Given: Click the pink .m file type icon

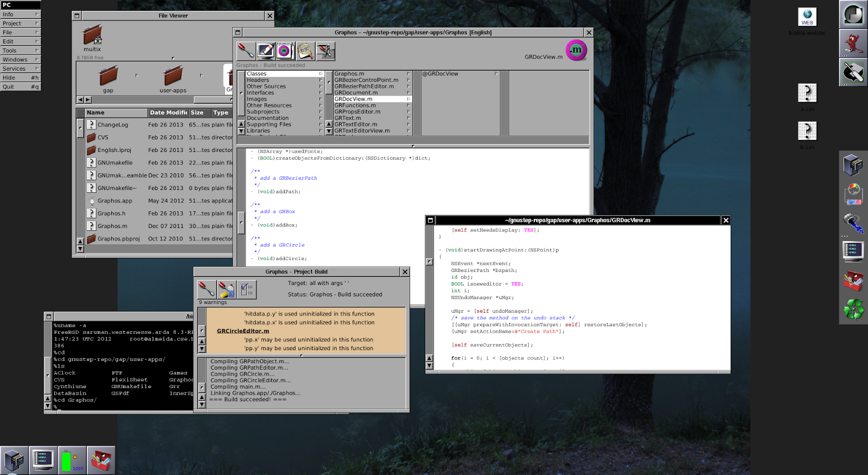Looking at the screenshot, I should tap(576, 50).
